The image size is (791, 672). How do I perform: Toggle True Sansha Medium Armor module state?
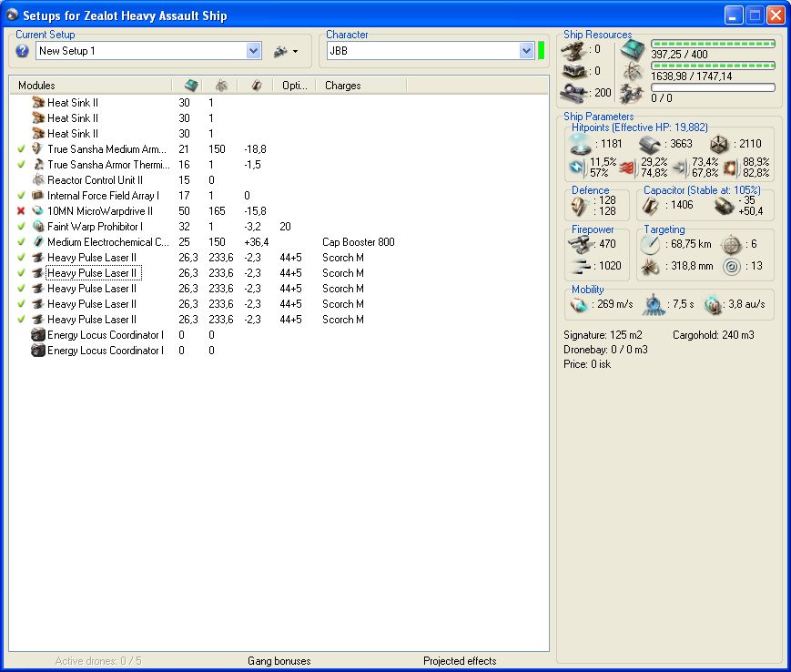point(21,149)
